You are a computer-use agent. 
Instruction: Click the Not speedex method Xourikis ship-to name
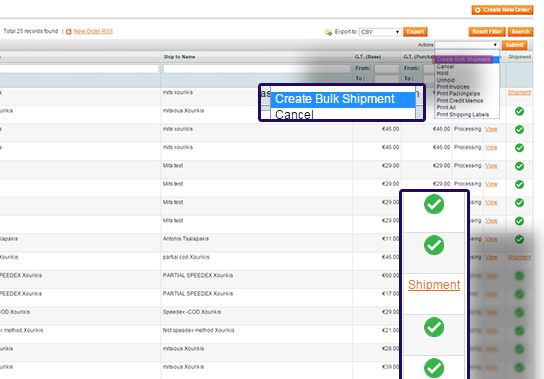click(x=198, y=330)
